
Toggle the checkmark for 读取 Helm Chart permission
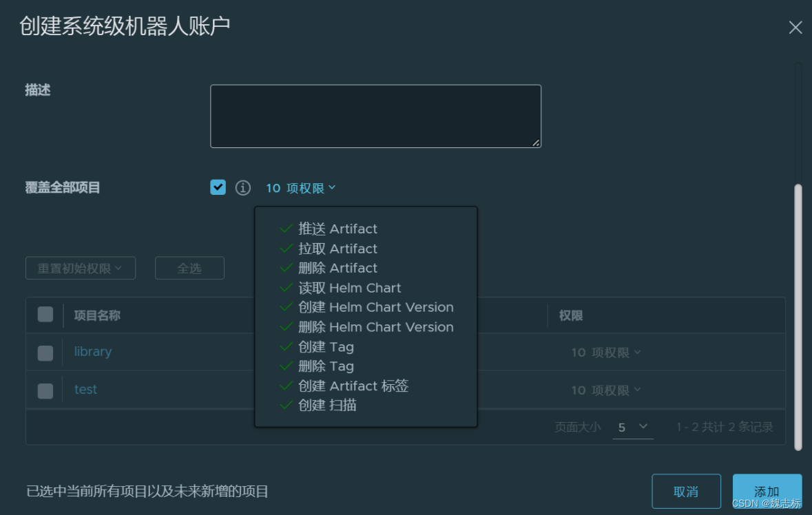tap(286, 288)
